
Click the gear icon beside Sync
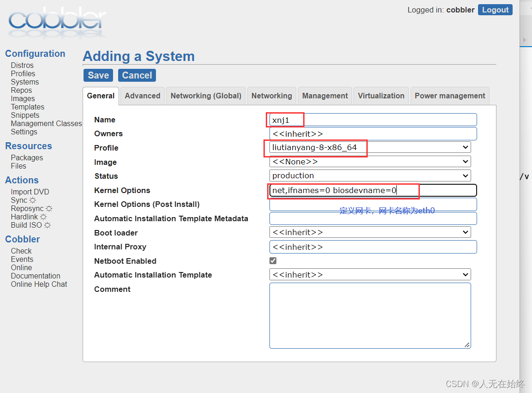pyautogui.click(x=33, y=200)
